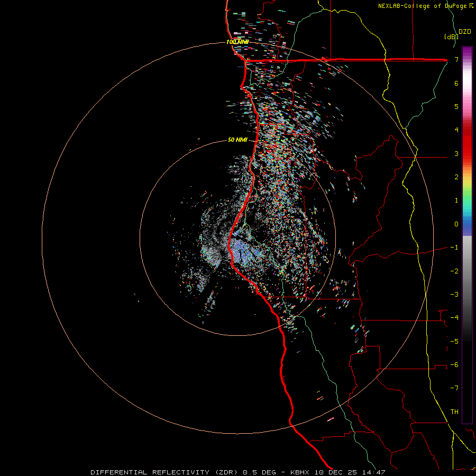
Task: Click the scale label -6
Action: coord(454,364)
